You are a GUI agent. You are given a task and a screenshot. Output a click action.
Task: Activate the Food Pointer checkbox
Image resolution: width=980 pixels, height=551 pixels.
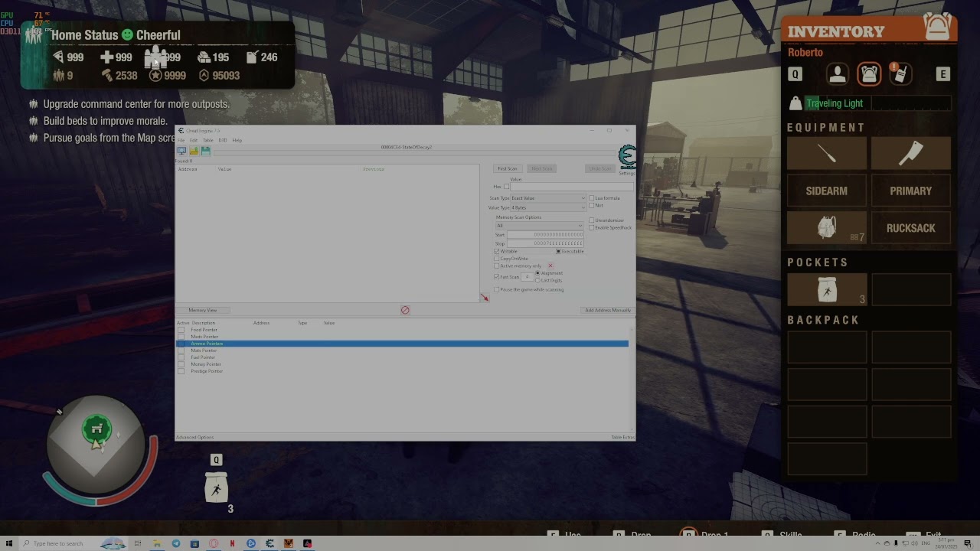[181, 330]
